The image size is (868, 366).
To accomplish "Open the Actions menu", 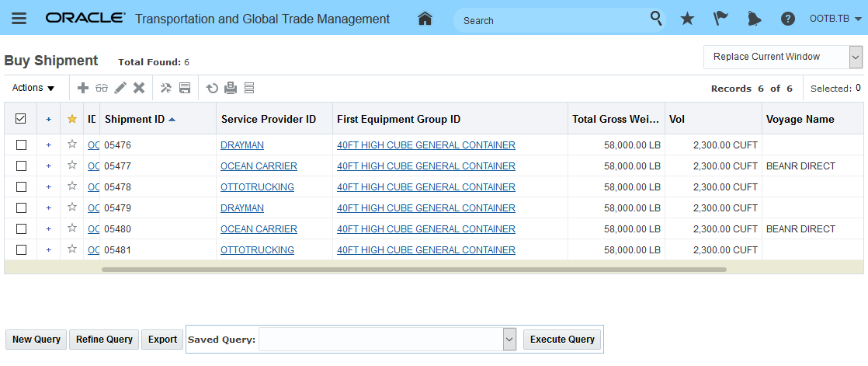I will click(x=33, y=88).
